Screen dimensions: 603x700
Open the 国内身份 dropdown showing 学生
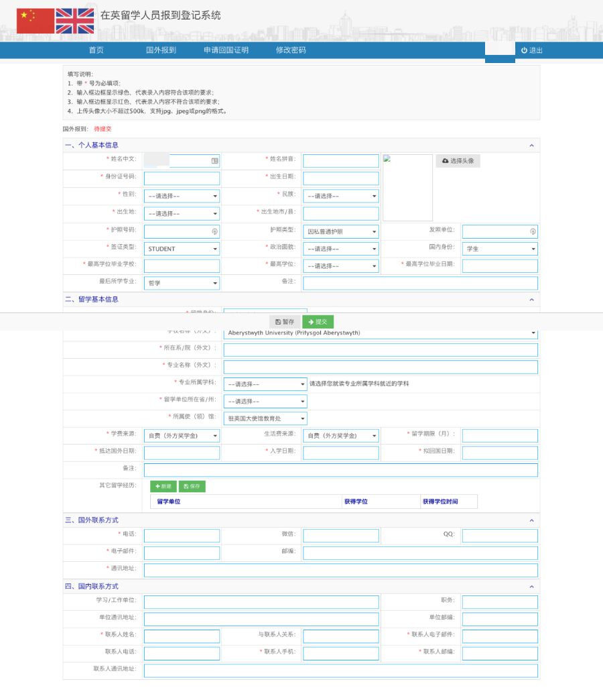[500, 249]
